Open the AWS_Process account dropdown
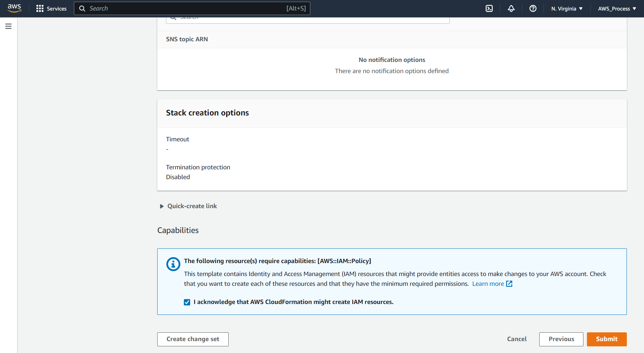This screenshot has height=353, width=644. point(617,8)
